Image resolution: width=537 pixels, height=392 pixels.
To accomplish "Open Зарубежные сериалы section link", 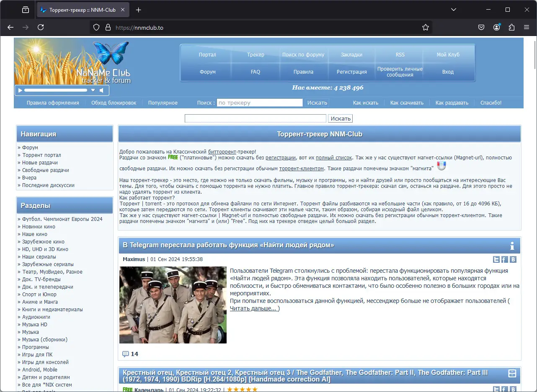I will [x=48, y=264].
